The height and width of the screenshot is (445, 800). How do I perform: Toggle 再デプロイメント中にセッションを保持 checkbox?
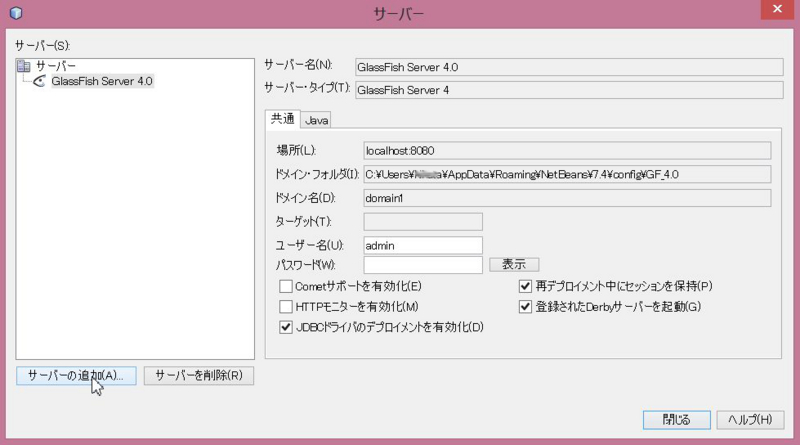pyautogui.click(x=525, y=286)
